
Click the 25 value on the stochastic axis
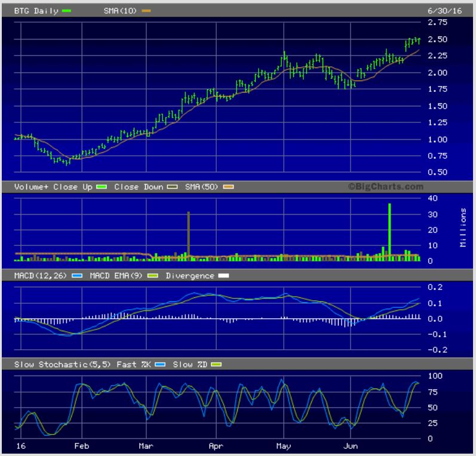(432, 423)
